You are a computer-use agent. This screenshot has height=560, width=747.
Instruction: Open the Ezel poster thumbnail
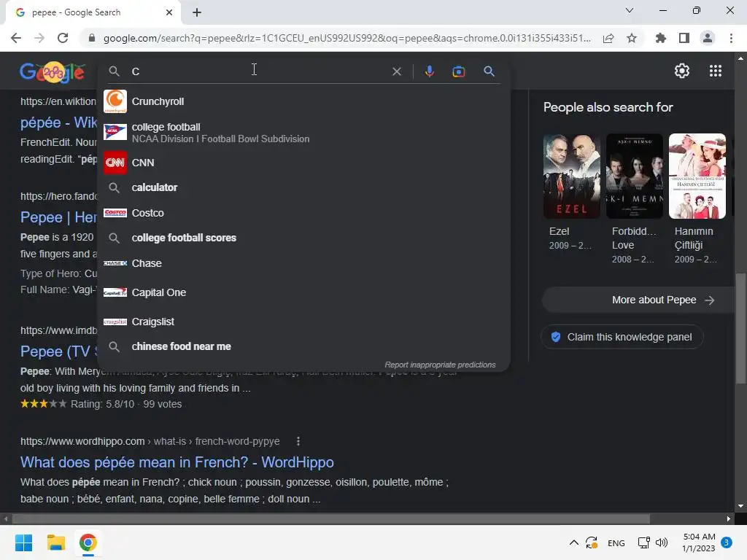[572, 176]
